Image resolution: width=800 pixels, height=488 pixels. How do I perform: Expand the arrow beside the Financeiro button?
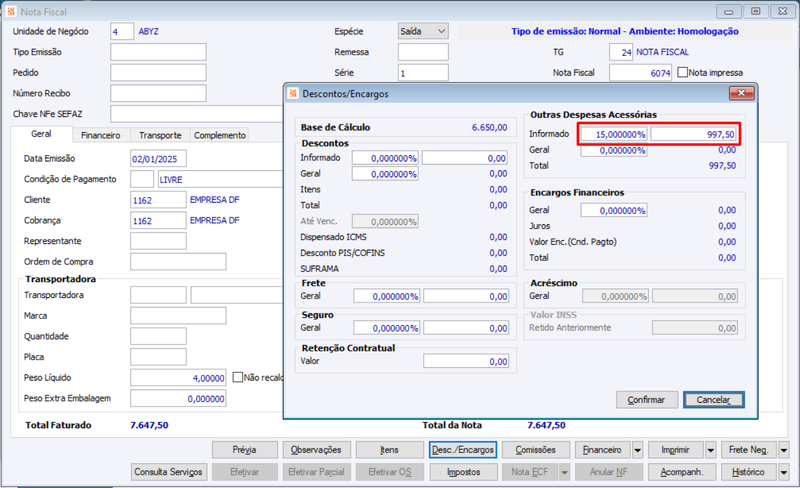click(638, 450)
